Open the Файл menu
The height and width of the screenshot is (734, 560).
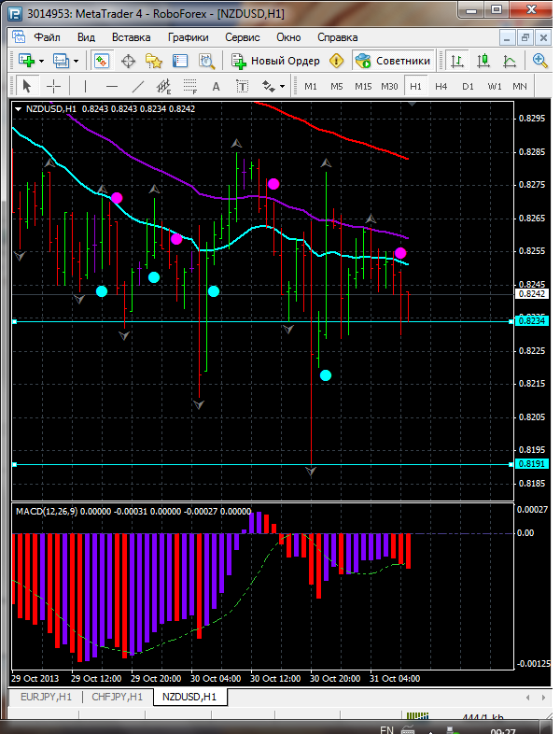47,37
